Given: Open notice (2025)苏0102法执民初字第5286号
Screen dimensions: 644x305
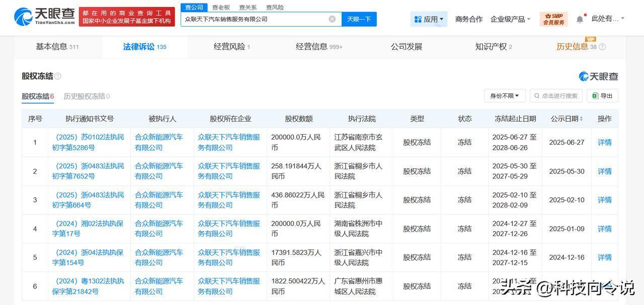Looking at the screenshot, I should [88, 142].
